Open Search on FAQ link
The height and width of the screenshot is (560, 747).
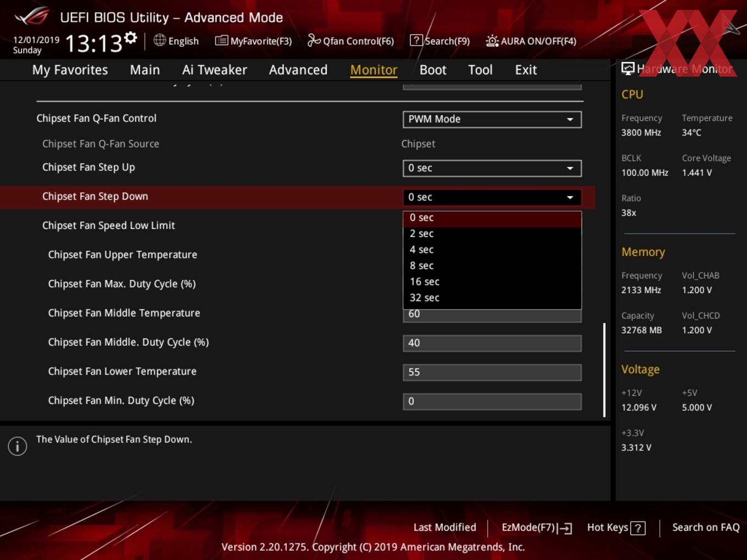[706, 528]
